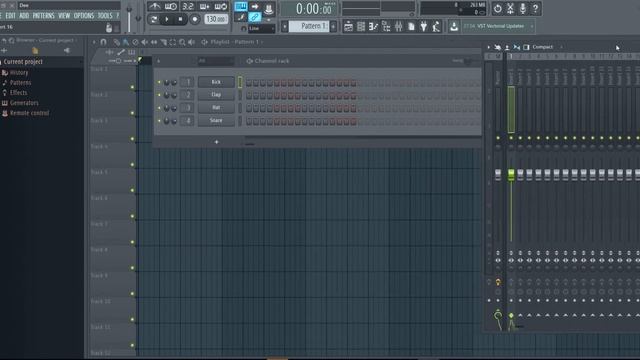
Task: Open the Mixer view icon in toolbar
Action: pyautogui.click(x=399, y=27)
